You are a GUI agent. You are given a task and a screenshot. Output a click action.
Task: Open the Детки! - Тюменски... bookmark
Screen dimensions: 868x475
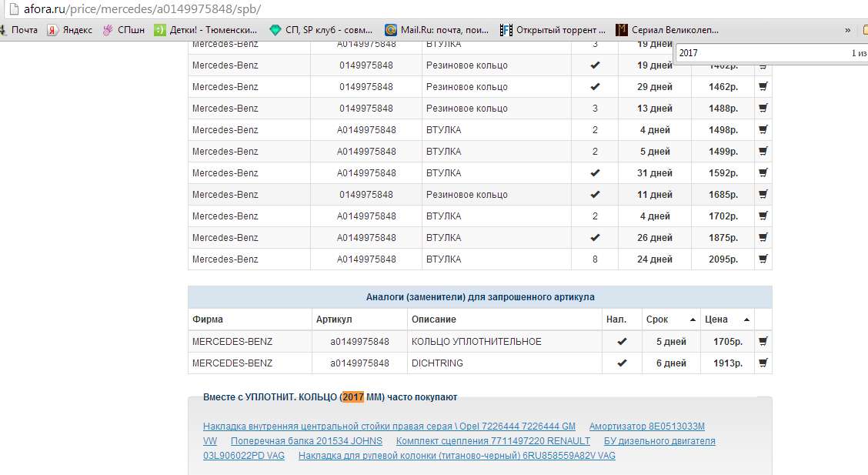206,30
